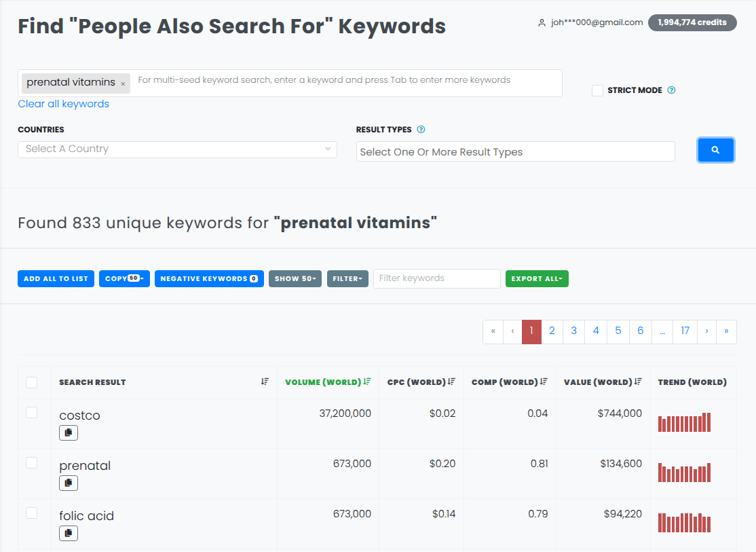Open the Show 50 dropdown
The height and width of the screenshot is (552, 756).
tap(295, 278)
